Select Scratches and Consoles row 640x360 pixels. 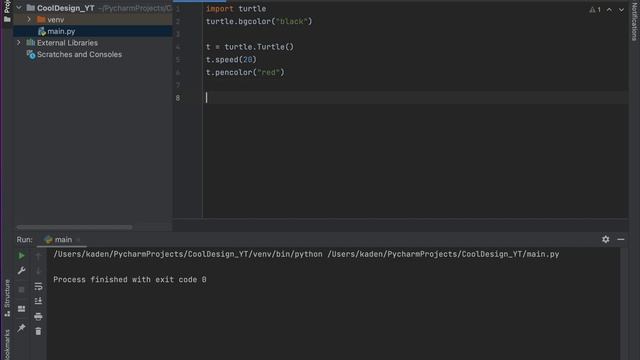(93, 54)
